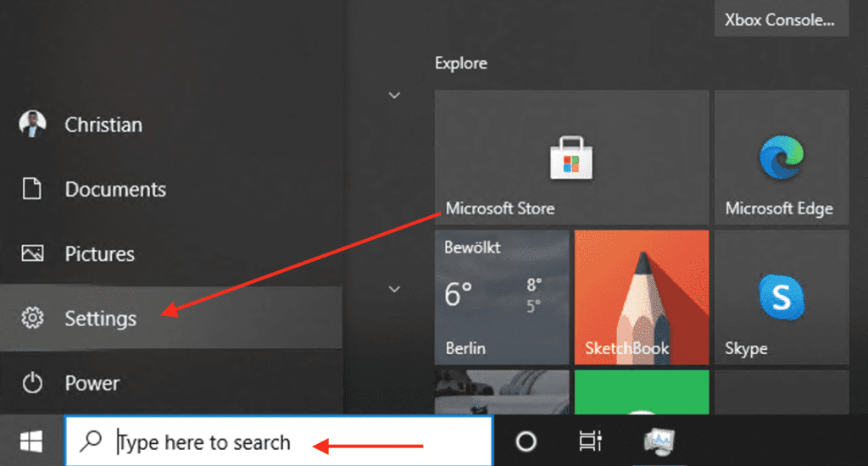Open the Skype tile
The image size is (868, 466).
[781, 297]
